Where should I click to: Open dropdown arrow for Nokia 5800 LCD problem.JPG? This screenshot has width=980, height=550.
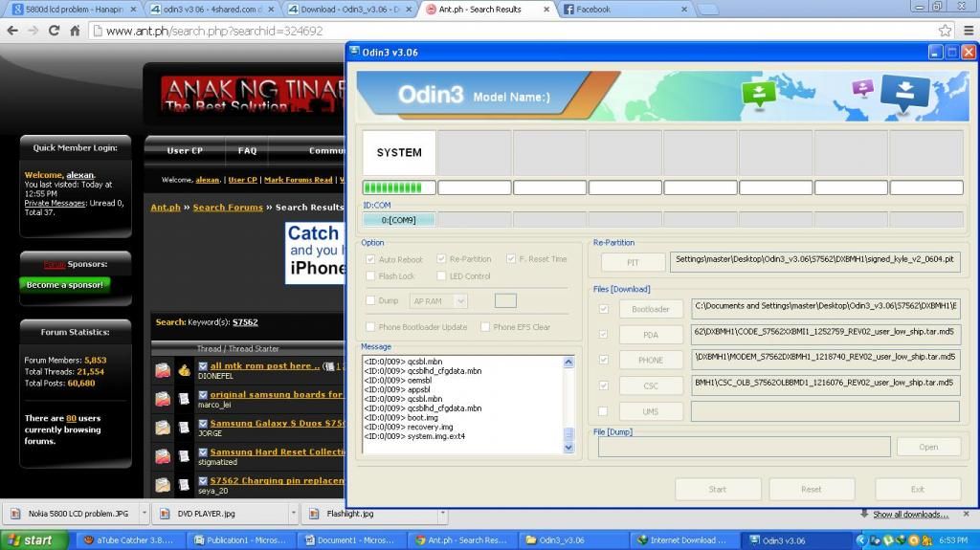[144, 514]
